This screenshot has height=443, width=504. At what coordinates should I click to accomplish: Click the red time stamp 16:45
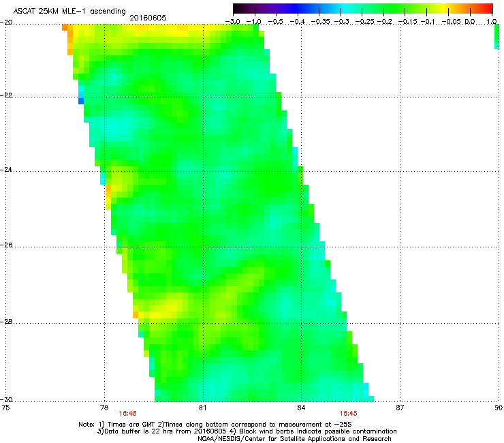click(x=349, y=414)
